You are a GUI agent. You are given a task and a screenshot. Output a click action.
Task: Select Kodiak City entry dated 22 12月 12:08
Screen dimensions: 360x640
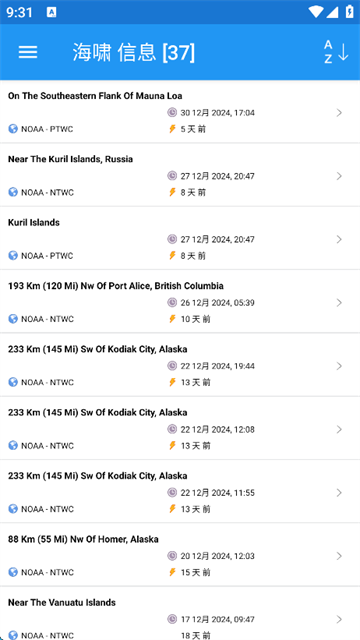(180, 428)
